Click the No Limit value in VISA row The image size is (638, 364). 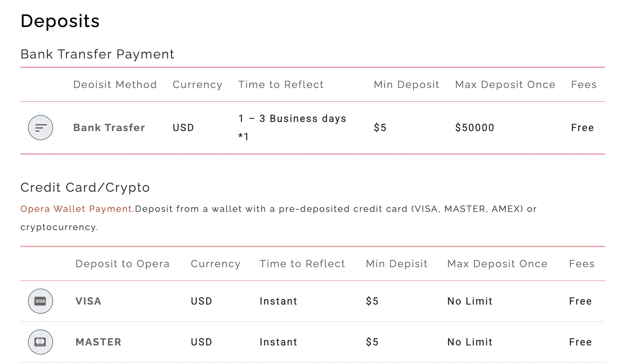coord(470,301)
